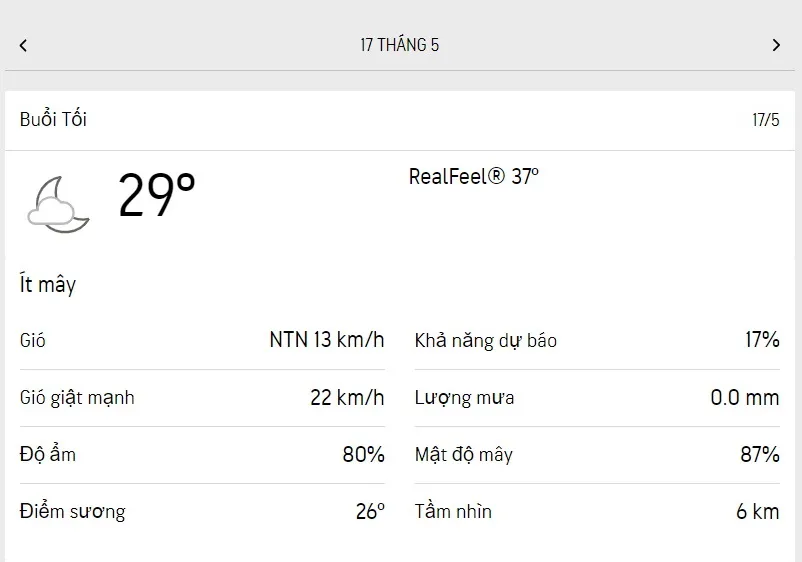802x562 pixels.
Task: Click the Ít mây condition text
Action: (48, 285)
